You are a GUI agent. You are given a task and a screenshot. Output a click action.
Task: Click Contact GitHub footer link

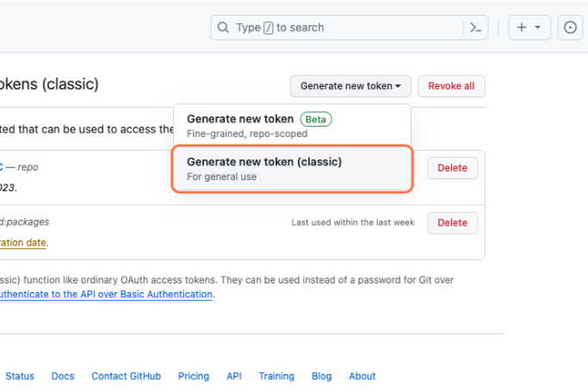coord(126,376)
